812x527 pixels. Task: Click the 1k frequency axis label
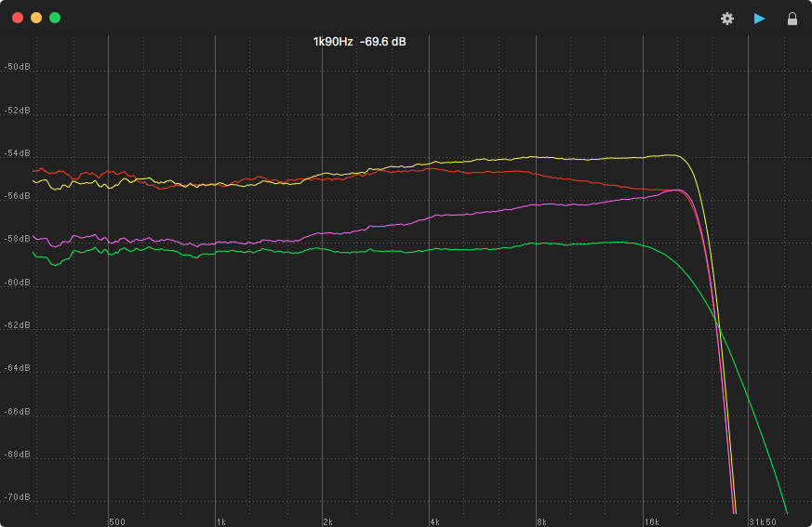pyautogui.click(x=220, y=521)
